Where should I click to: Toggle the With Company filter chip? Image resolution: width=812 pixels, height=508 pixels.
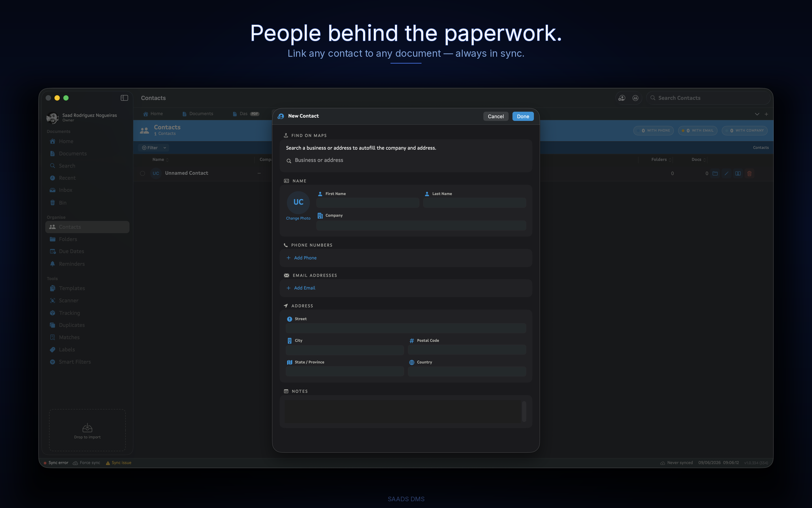tap(745, 130)
